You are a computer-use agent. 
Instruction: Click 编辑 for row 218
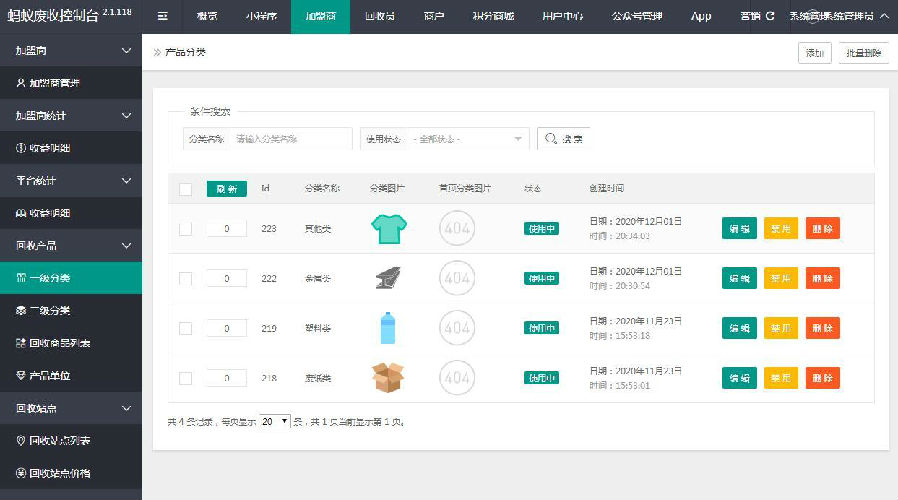click(739, 378)
